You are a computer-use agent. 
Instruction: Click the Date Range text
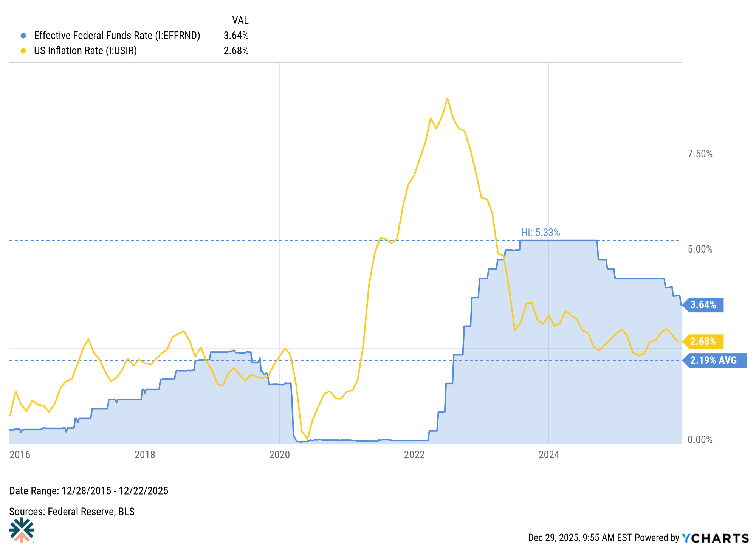(89, 491)
